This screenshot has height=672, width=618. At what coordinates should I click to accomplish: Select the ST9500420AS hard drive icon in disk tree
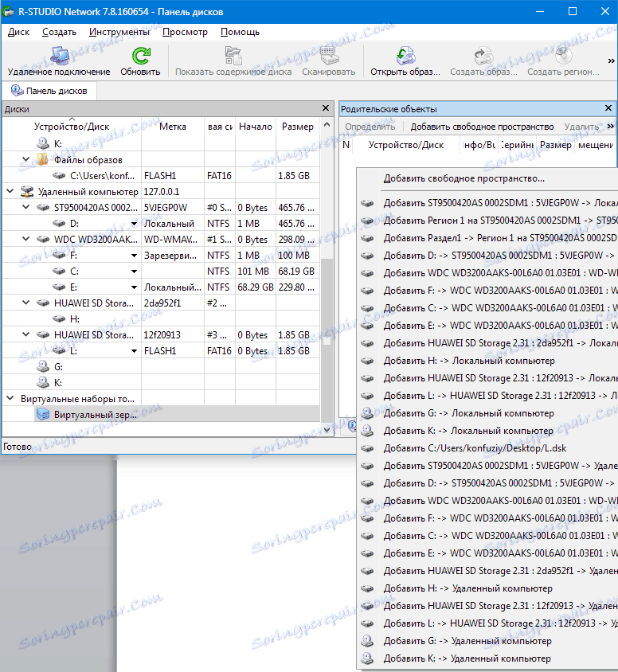click(42, 208)
